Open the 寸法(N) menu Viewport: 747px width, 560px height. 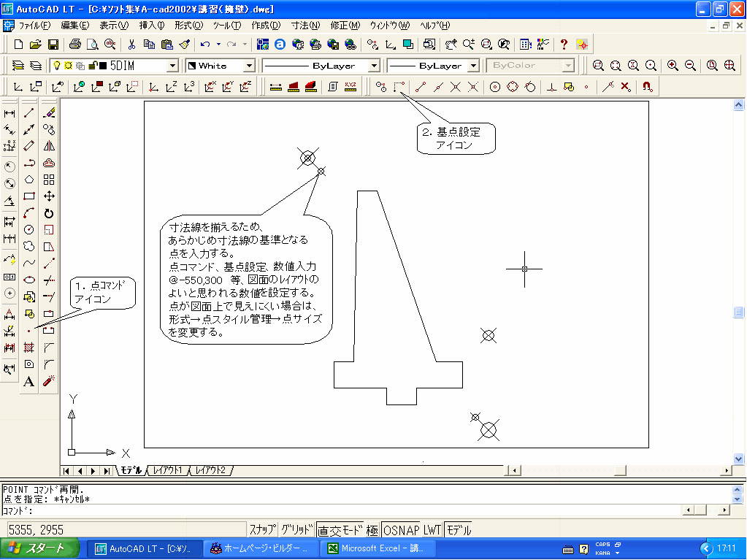pyautogui.click(x=305, y=26)
